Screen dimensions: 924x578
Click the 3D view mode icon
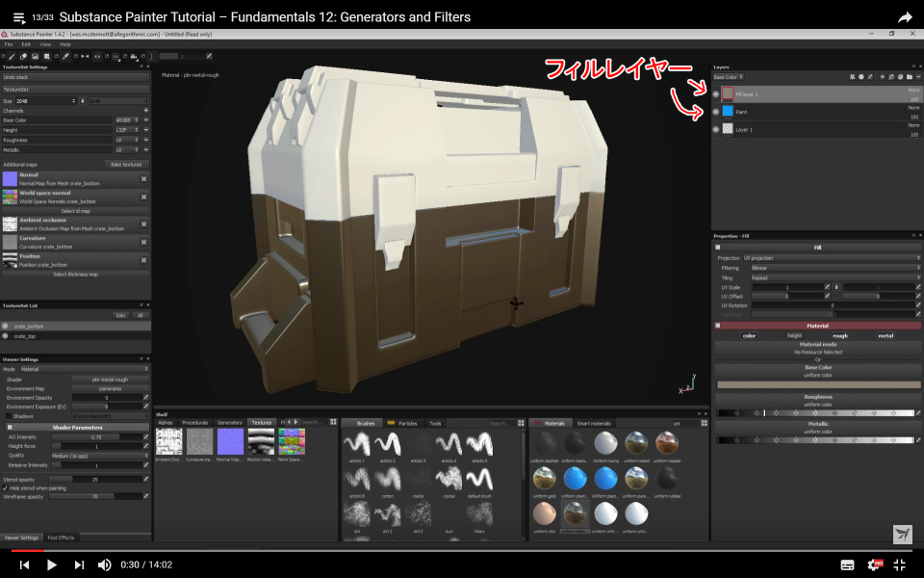tap(115, 56)
